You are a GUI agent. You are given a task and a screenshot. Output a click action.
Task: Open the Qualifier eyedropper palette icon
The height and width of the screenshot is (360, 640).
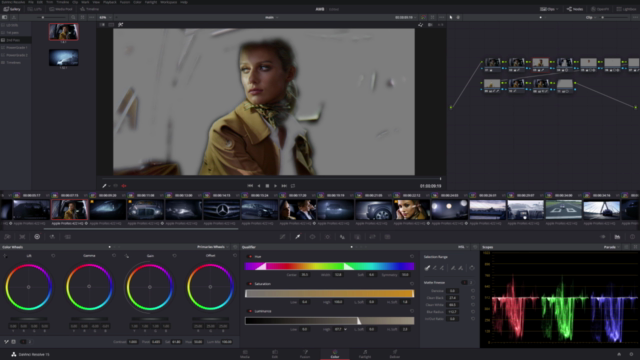tap(298, 237)
